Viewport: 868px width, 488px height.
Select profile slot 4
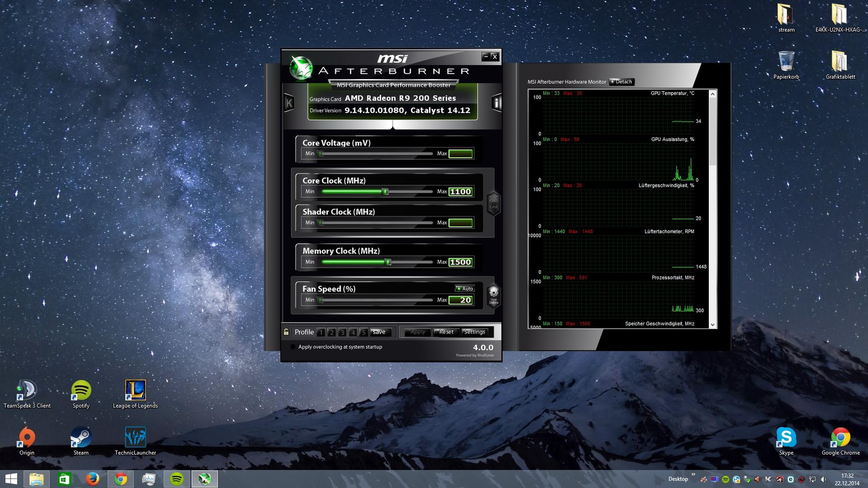click(353, 332)
